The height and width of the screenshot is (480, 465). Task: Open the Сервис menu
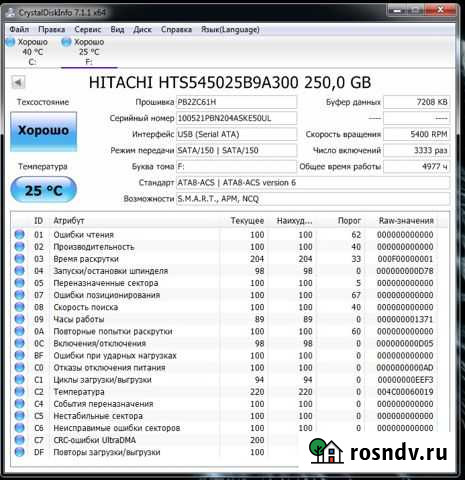pos(88,29)
